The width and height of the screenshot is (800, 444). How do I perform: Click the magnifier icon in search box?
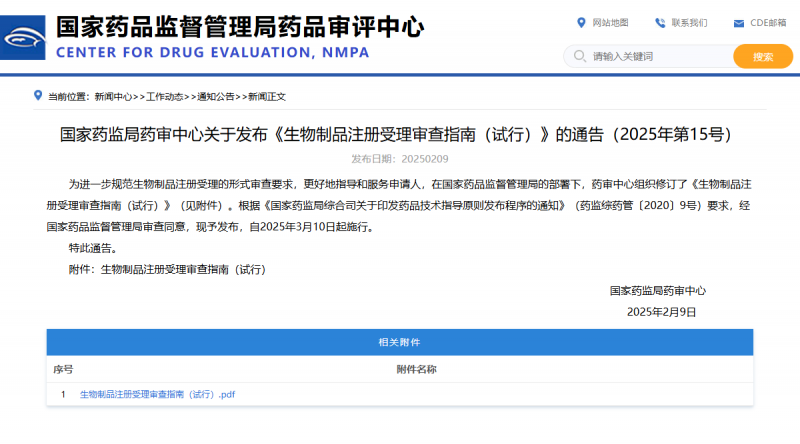(x=579, y=57)
